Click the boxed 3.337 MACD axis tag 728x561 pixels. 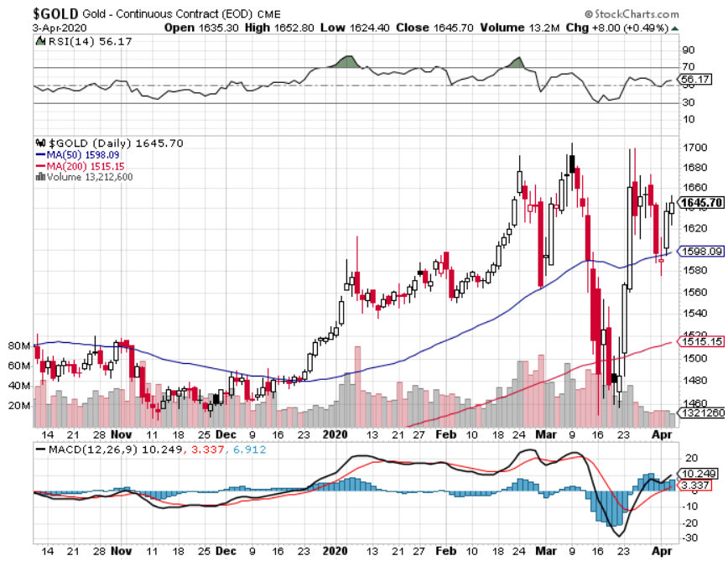pos(694,486)
